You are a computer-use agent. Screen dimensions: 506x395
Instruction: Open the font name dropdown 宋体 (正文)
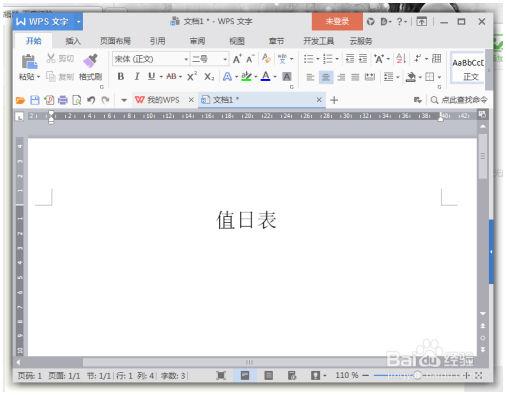151,59
